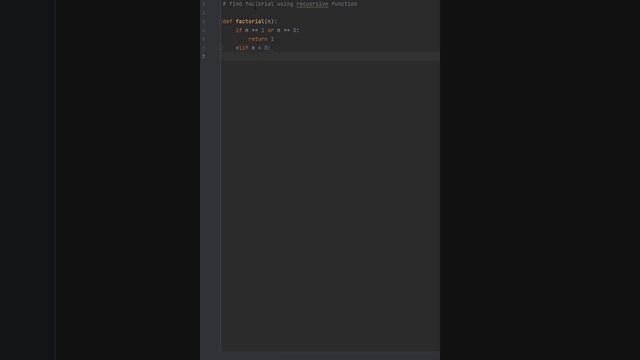Viewport: 640px width, 360px height.
Task: Collapse the fold marker beside "def factorial(n):"
Action: click(221, 21)
